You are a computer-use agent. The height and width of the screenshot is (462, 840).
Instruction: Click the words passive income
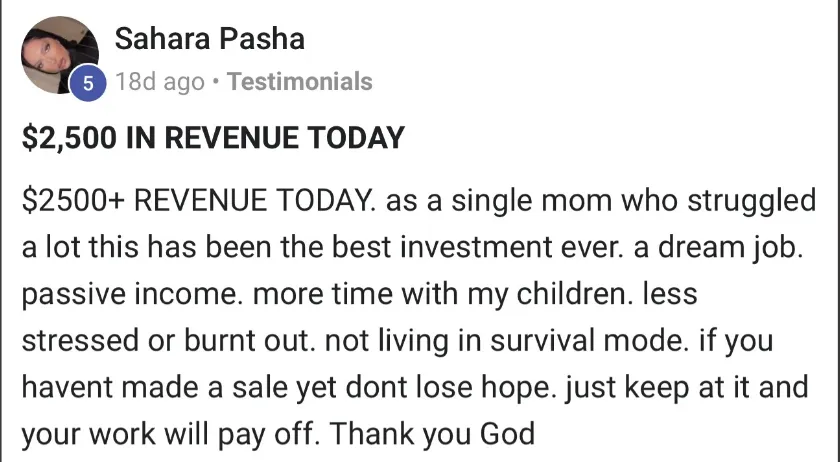point(129,295)
